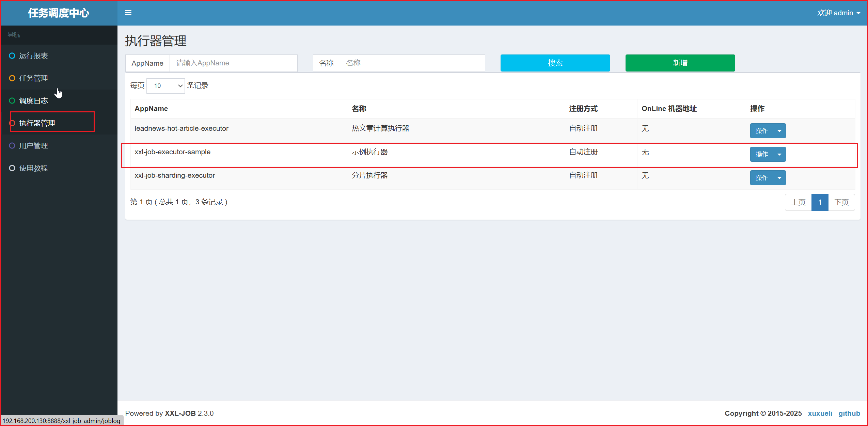
Task: Click the green 新增 button
Action: pyautogui.click(x=680, y=63)
